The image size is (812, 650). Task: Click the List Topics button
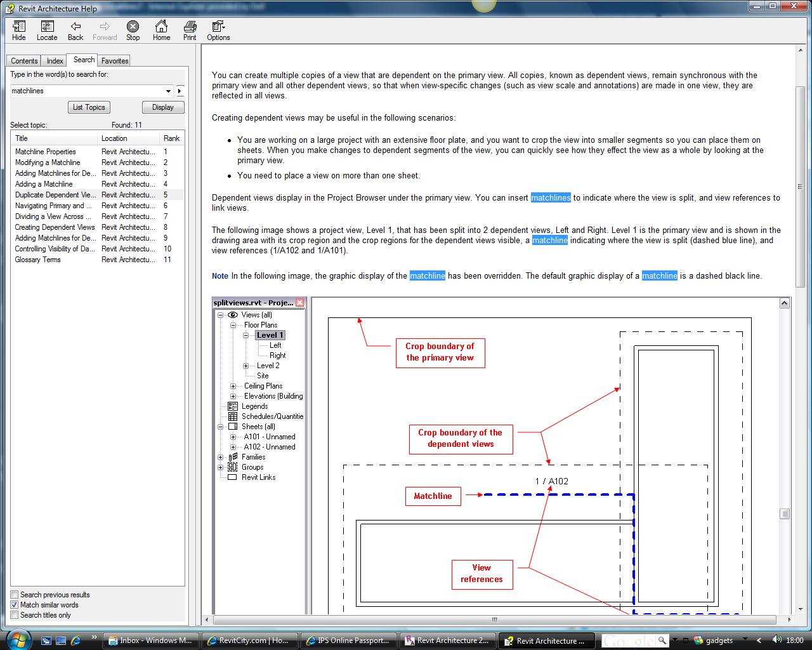89,107
